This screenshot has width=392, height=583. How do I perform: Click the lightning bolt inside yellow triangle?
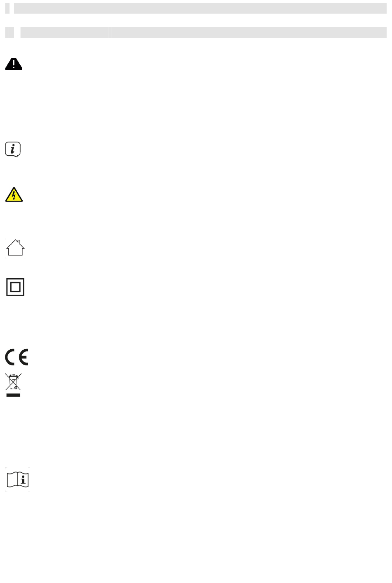pyautogui.click(x=14, y=195)
